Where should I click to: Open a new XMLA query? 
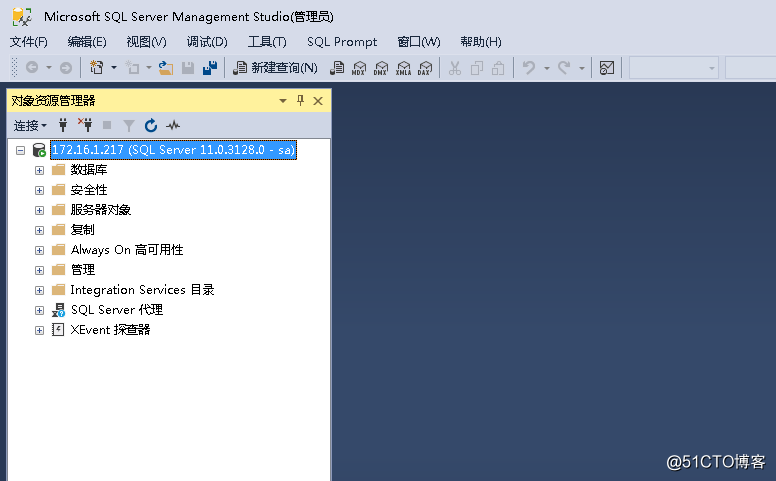click(403, 68)
